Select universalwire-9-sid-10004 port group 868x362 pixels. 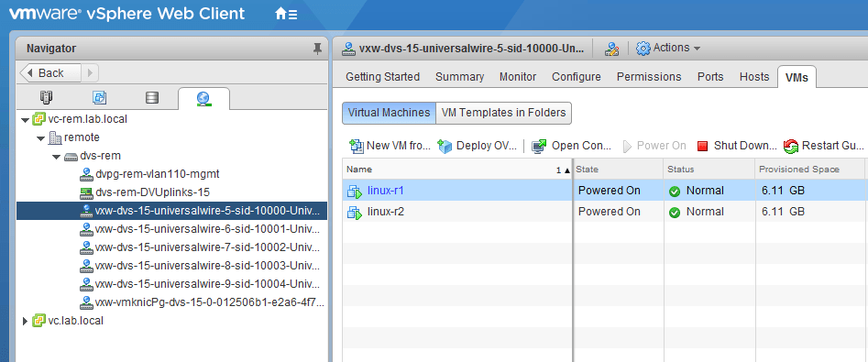(x=207, y=284)
